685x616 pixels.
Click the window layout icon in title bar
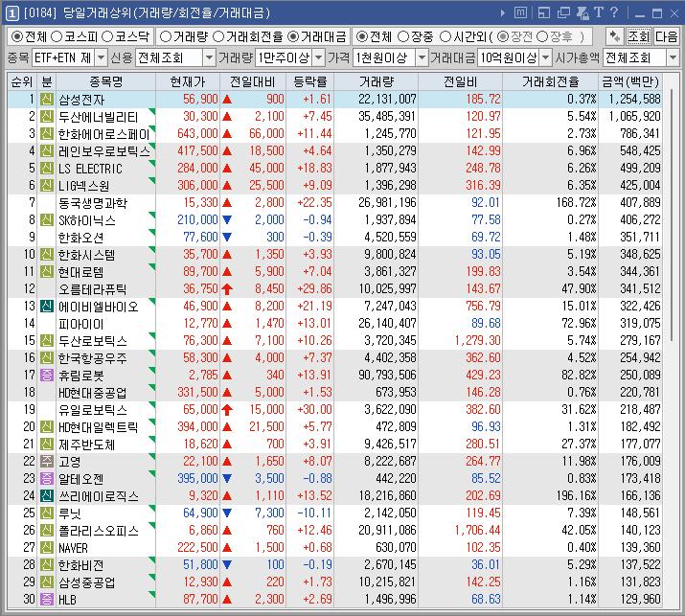[544, 13]
